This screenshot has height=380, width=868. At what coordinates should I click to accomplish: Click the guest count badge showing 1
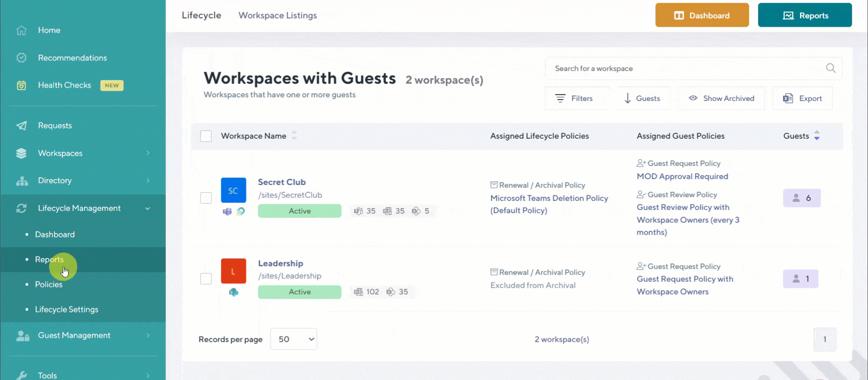pos(801,279)
